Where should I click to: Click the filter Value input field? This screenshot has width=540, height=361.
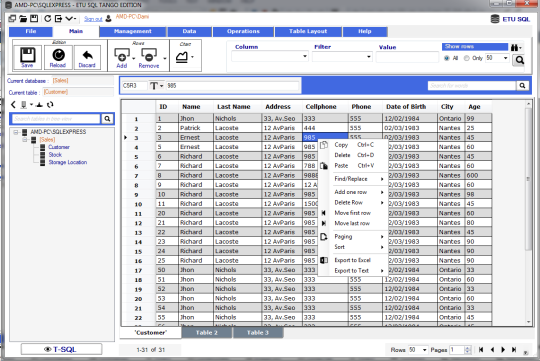(407, 57)
